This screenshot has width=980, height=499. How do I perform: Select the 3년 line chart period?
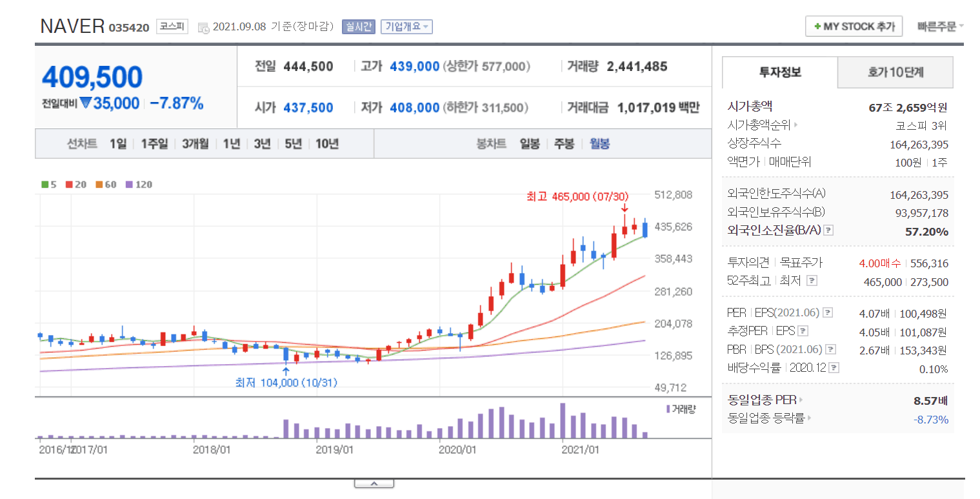(x=262, y=144)
